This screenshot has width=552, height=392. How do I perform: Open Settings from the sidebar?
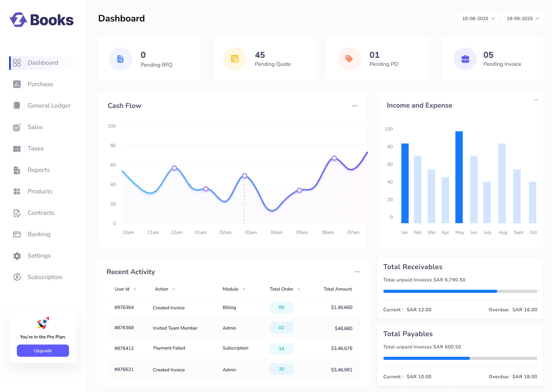click(x=39, y=256)
